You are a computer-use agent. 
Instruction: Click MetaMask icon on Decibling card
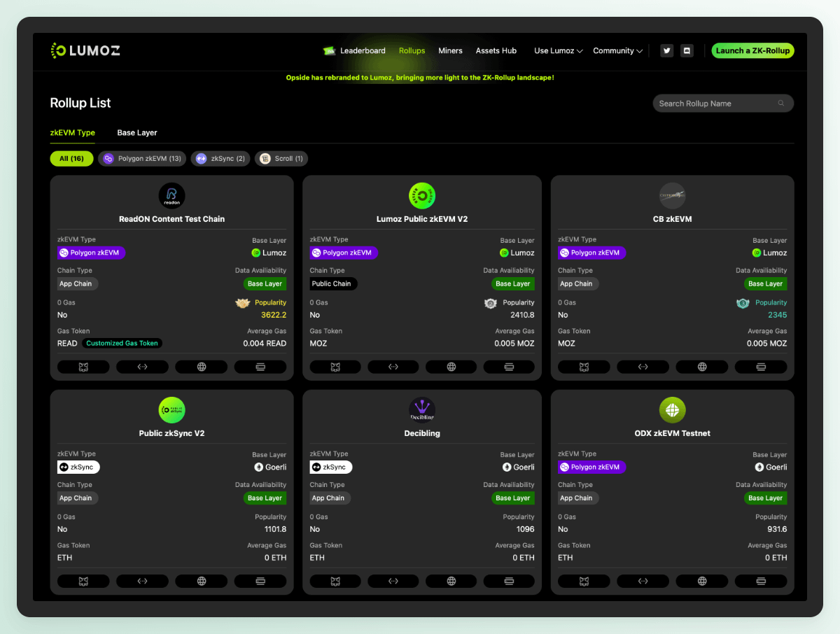[x=335, y=581]
